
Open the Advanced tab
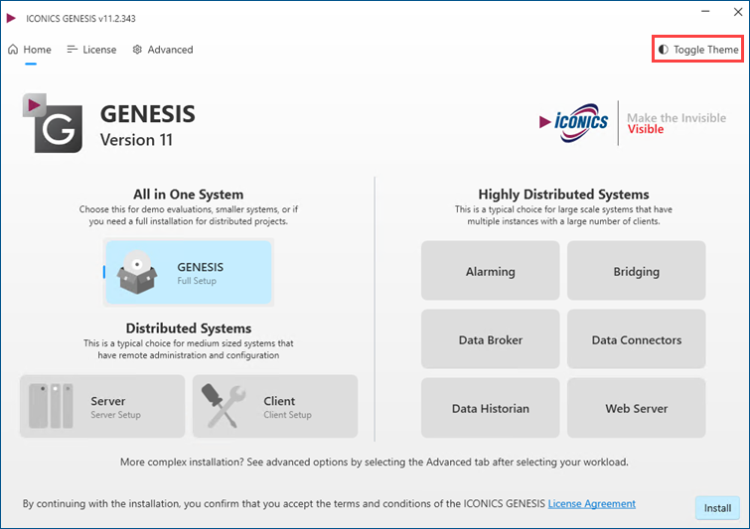[163, 50]
